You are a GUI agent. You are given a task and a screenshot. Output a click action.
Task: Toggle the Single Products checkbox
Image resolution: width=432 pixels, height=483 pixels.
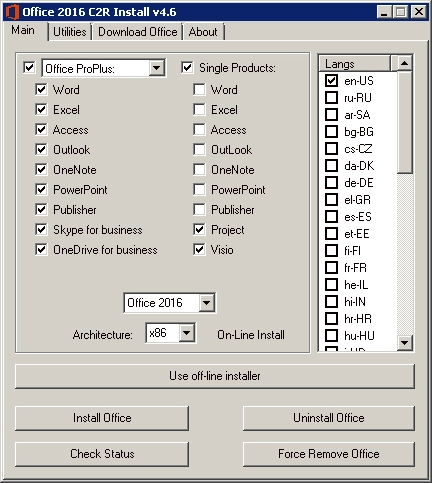coord(187,68)
